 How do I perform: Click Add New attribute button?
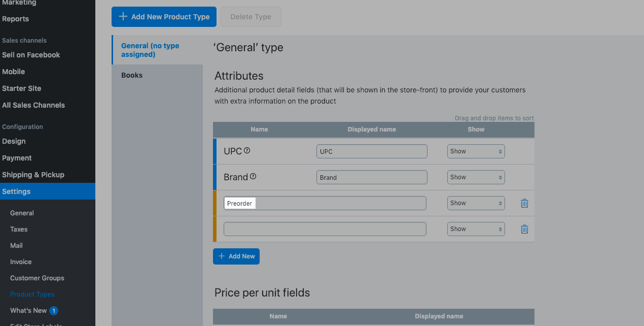[236, 256]
